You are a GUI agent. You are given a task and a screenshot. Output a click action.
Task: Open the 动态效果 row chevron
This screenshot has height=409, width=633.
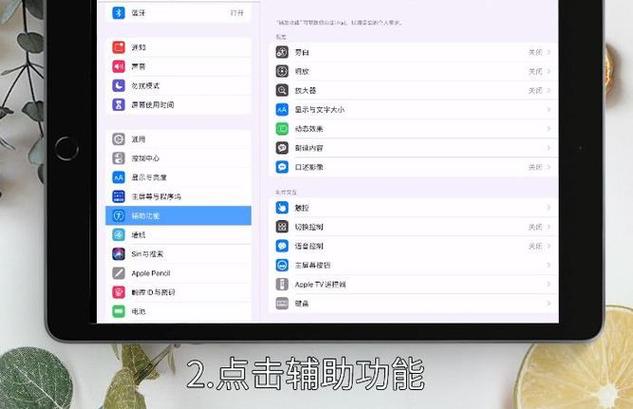click(549, 129)
